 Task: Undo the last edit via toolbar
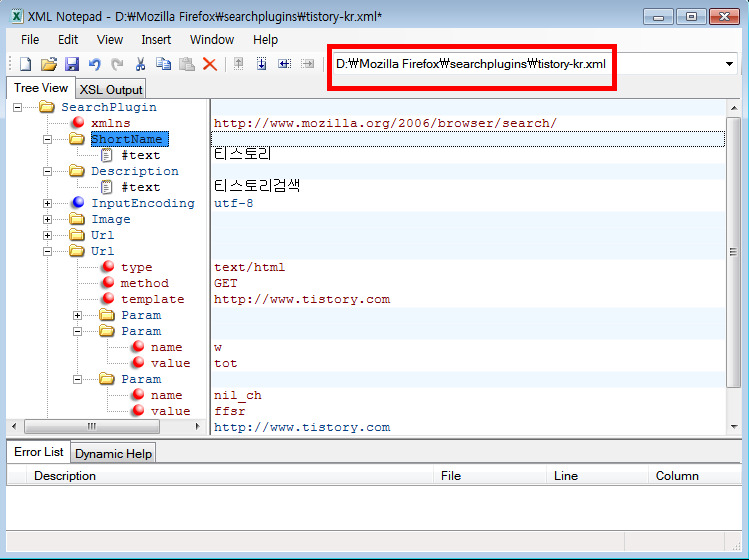pyautogui.click(x=94, y=64)
